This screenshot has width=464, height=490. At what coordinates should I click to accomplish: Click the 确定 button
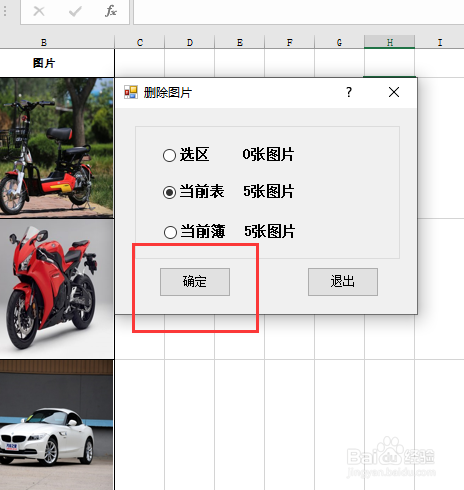(195, 282)
